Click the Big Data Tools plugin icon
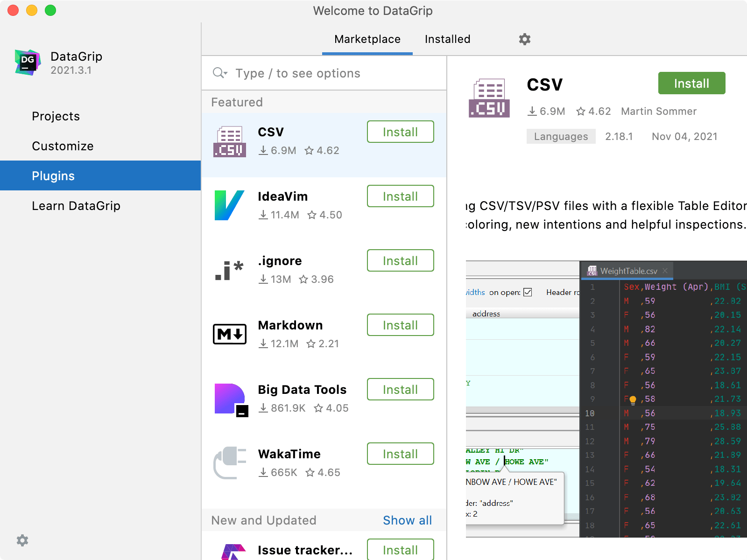Image resolution: width=747 pixels, height=560 pixels. tap(231, 399)
